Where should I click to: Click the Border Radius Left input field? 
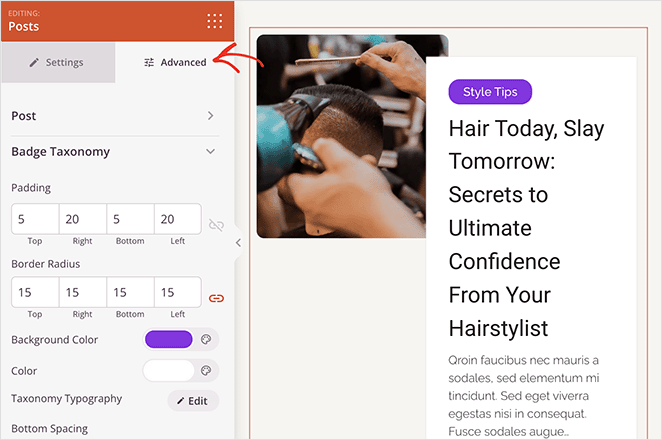(177, 292)
